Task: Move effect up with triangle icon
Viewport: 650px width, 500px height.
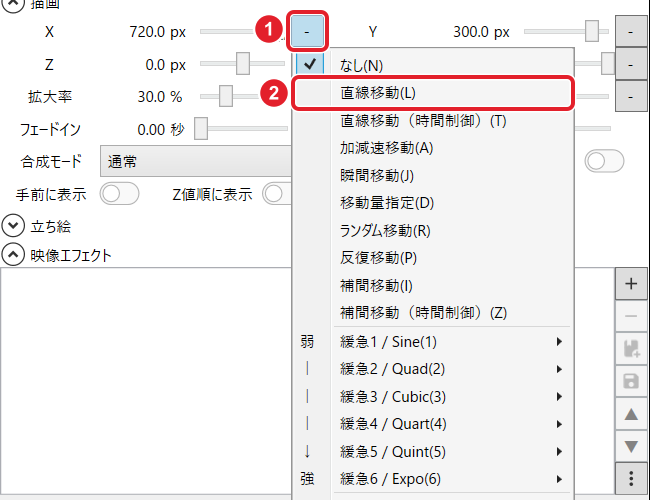Action: [x=631, y=414]
